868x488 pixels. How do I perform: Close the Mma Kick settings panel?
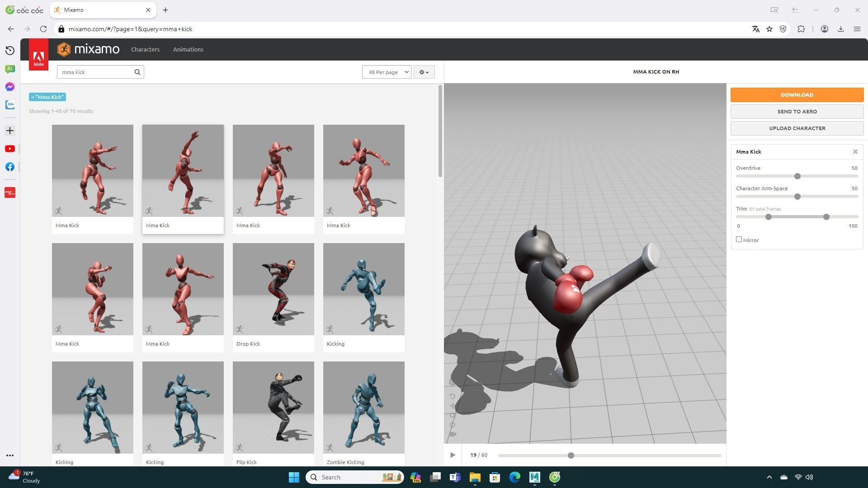coord(855,152)
